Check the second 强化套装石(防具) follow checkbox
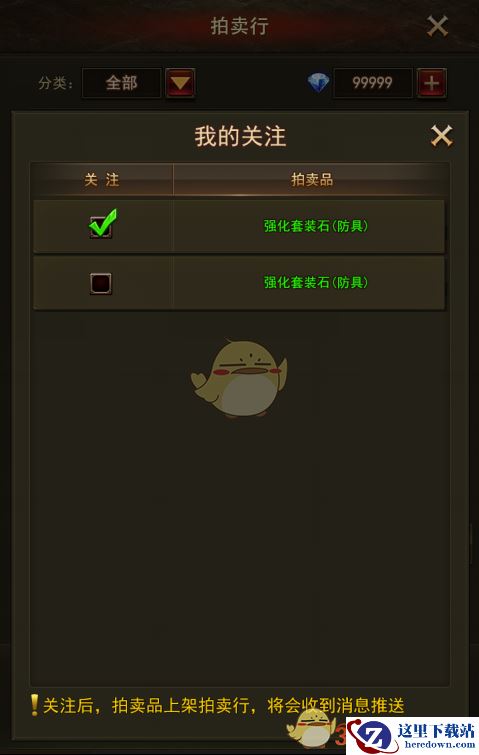Screen dimensions: 479x755 [101, 283]
